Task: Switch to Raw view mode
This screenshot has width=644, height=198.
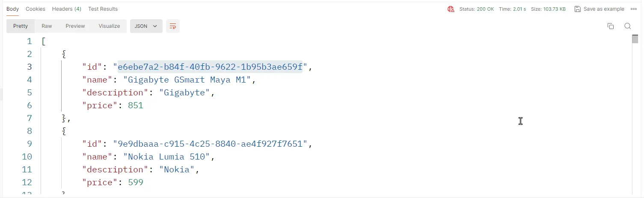Action: (x=47, y=26)
